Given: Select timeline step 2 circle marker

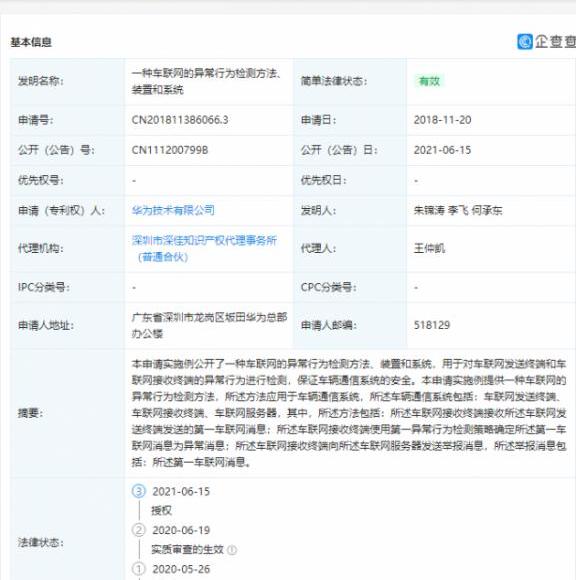Looking at the screenshot, I should pyautogui.click(x=139, y=530).
